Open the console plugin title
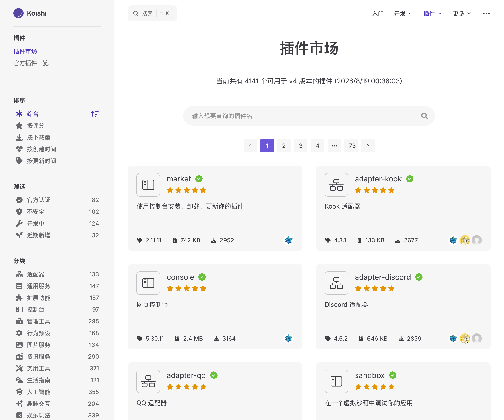This screenshot has width=504, height=420. 180,277
